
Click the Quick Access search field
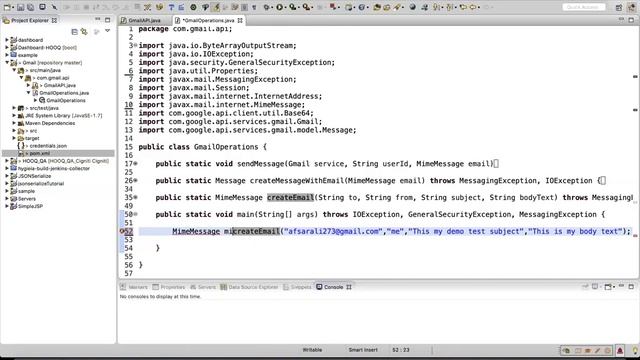(x=584, y=7)
